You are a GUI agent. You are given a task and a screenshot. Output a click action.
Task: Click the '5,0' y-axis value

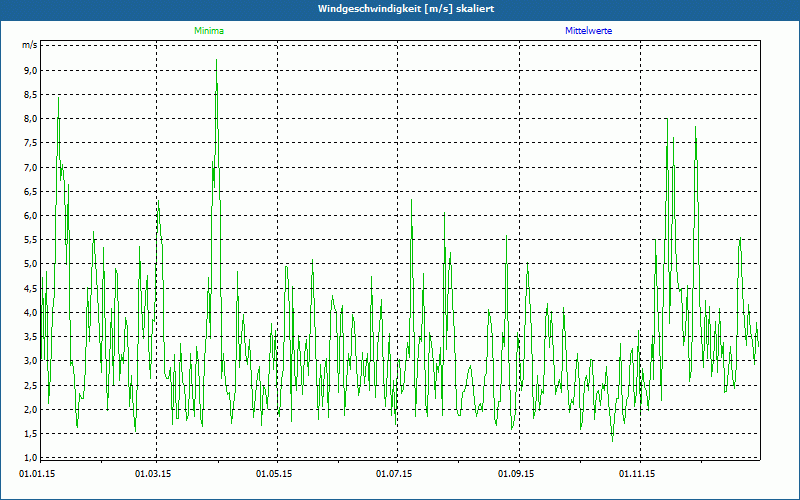[x=31, y=264]
